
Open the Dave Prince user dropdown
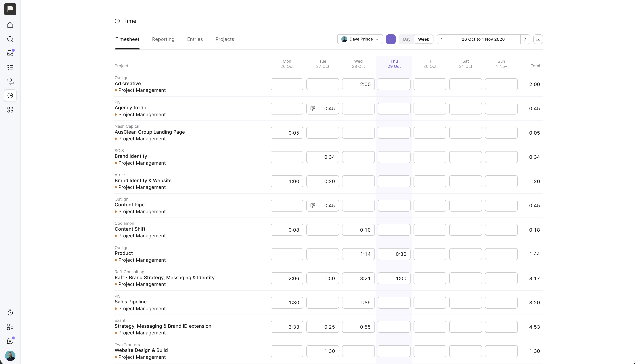tap(360, 39)
